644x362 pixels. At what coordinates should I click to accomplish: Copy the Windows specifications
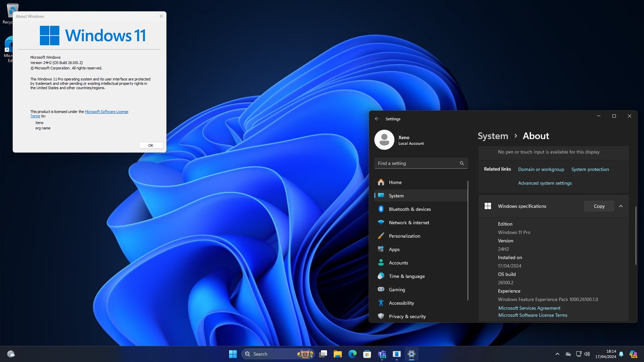[599, 206]
